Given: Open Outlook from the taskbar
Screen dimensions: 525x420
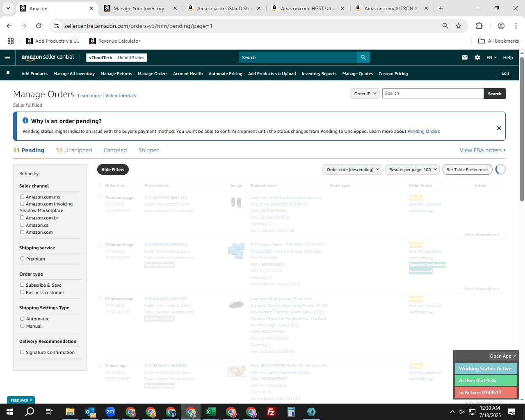Looking at the screenshot, I should [90, 412].
